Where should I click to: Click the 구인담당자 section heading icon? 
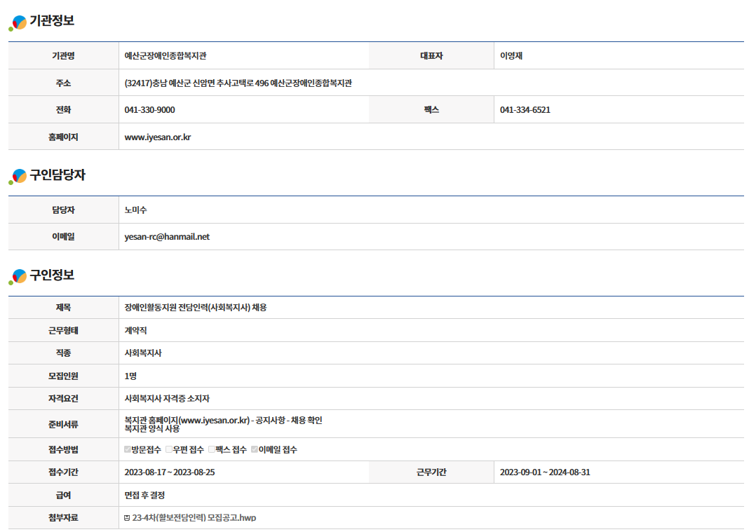[18, 177]
